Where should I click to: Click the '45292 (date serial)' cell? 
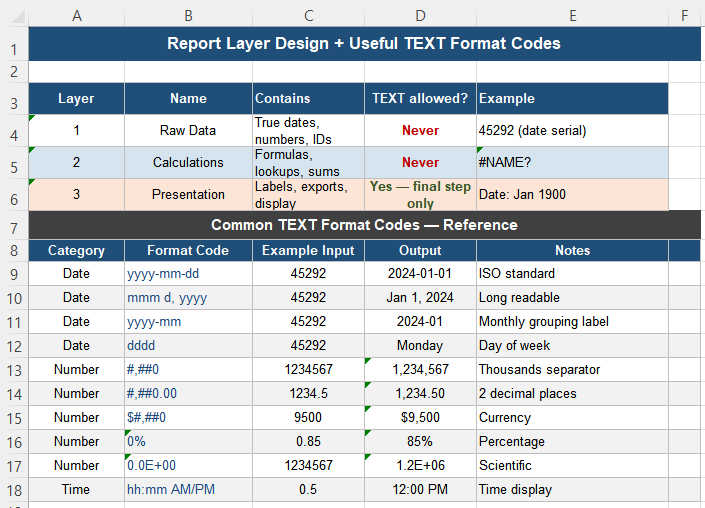(572, 130)
